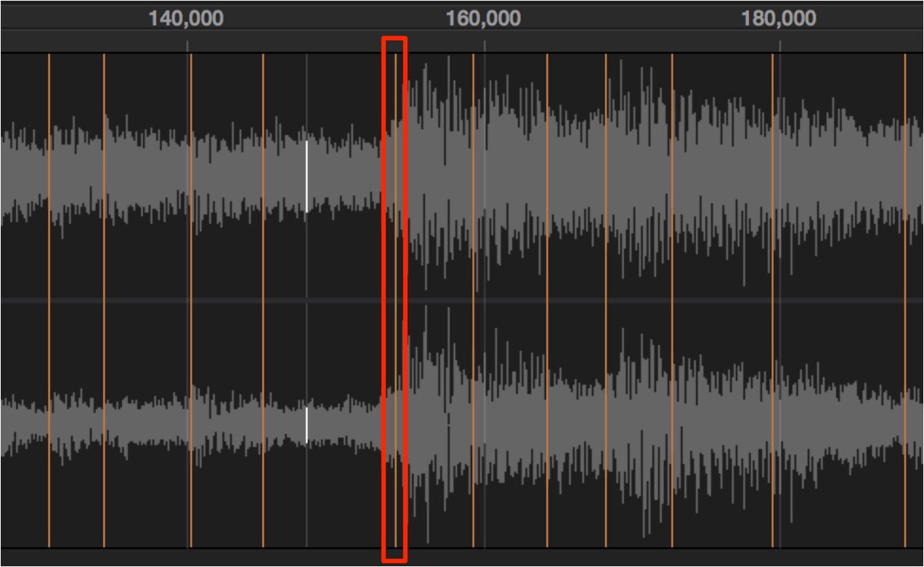924x567 pixels.
Task: Select the orange marker just before 180,000 gridline
Action: click(772, 300)
